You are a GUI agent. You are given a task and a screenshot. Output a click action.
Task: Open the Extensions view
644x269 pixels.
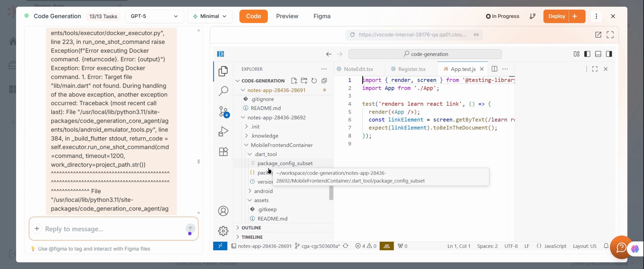pos(223,152)
